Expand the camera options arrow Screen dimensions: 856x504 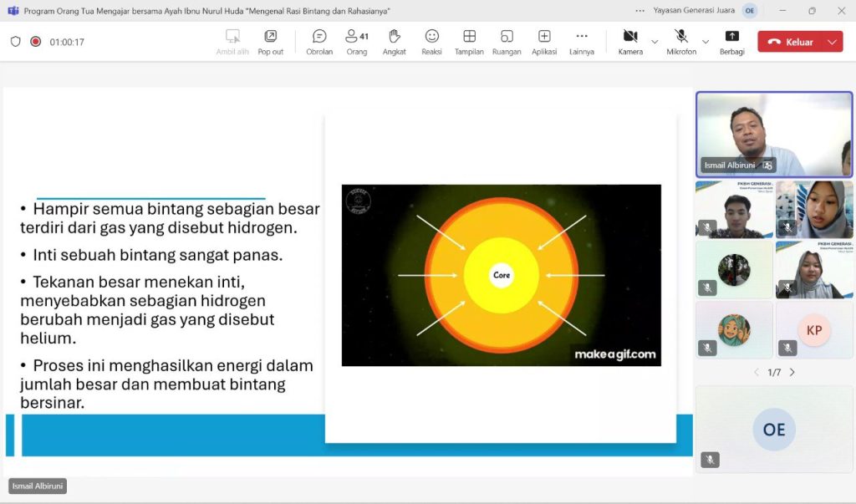tap(655, 42)
